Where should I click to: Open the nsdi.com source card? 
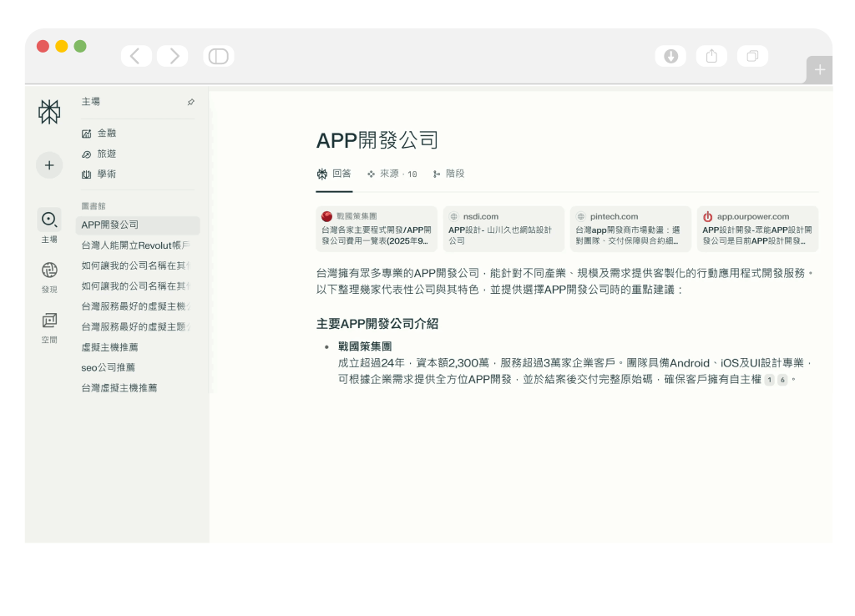503,229
